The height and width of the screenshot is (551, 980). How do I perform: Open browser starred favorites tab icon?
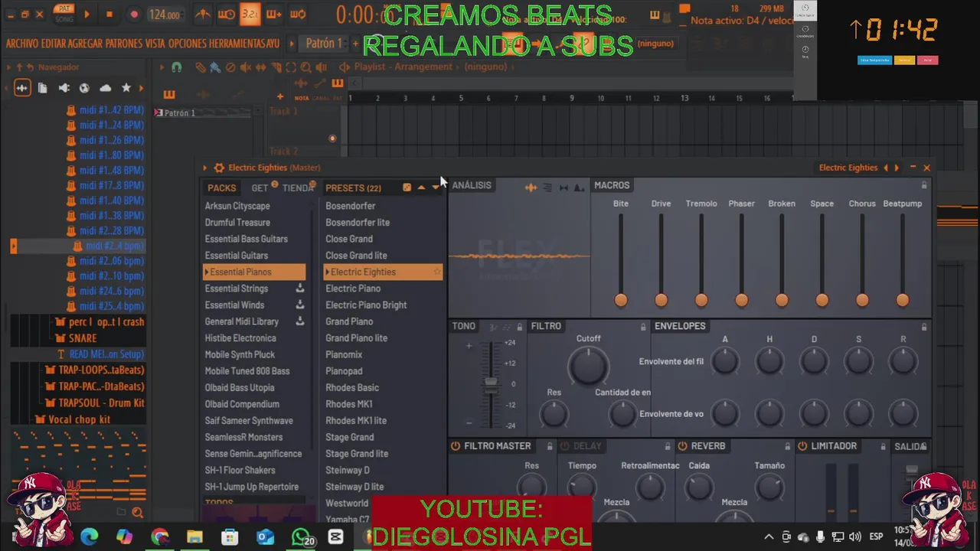(126, 88)
